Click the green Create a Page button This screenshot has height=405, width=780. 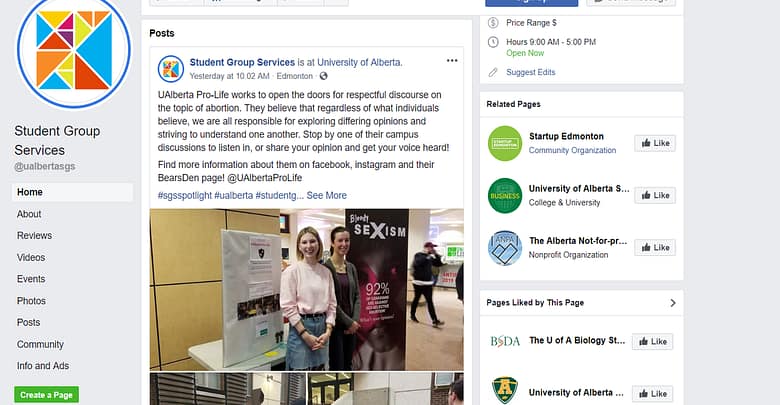click(x=46, y=395)
